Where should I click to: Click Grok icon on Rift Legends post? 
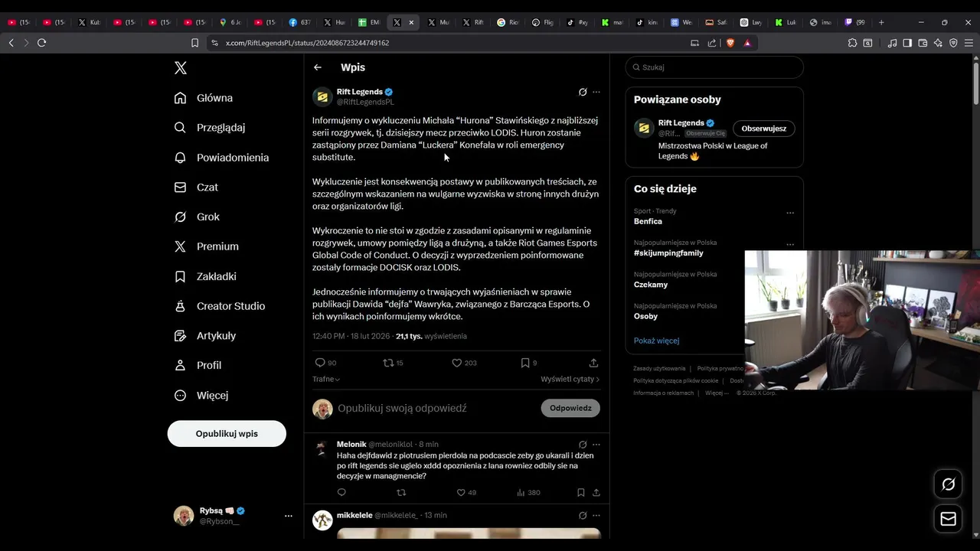click(583, 92)
